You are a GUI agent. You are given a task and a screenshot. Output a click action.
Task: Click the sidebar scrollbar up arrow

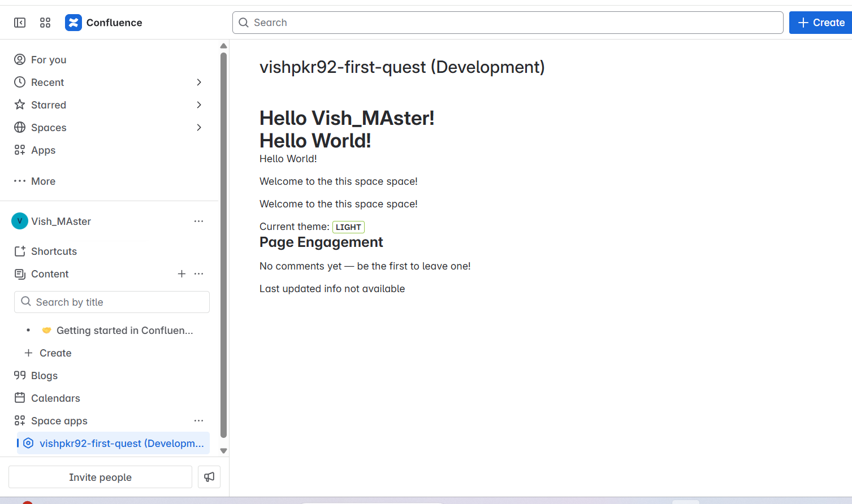[x=223, y=46]
